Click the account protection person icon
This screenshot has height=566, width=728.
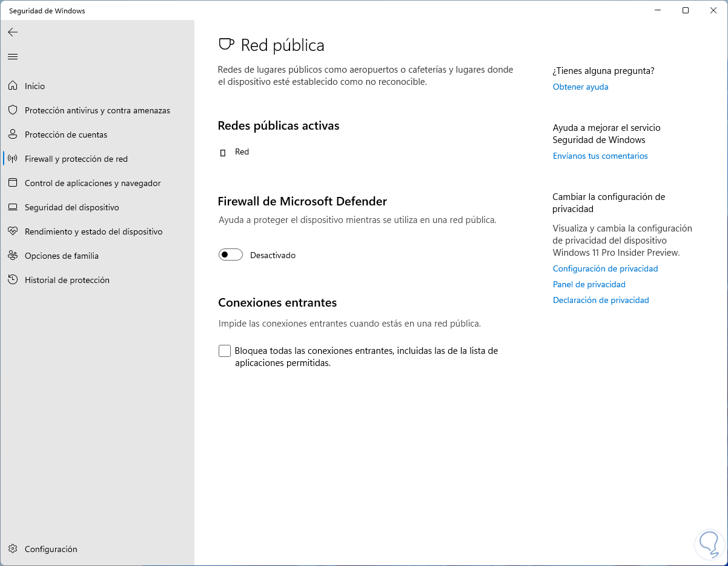[13, 135]
